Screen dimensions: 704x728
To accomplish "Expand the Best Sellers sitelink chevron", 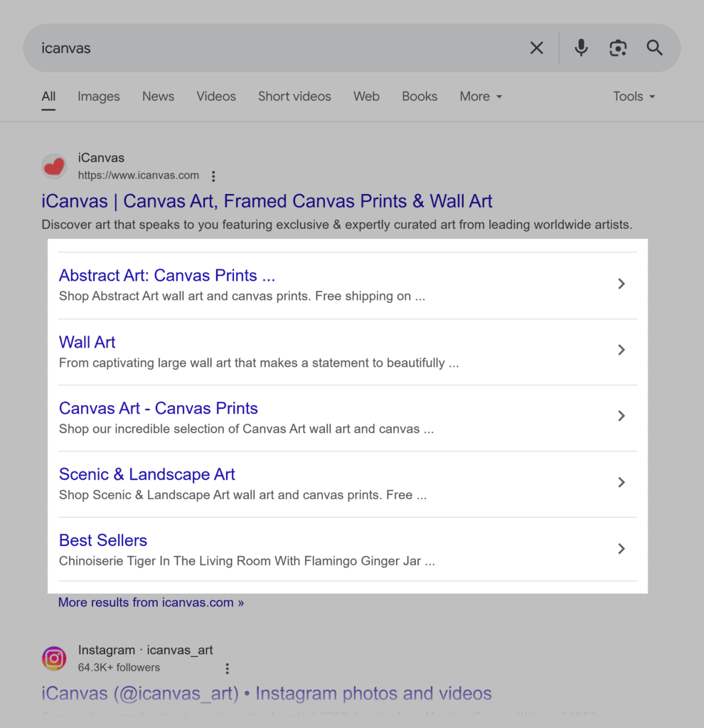I will pos(622,549).
